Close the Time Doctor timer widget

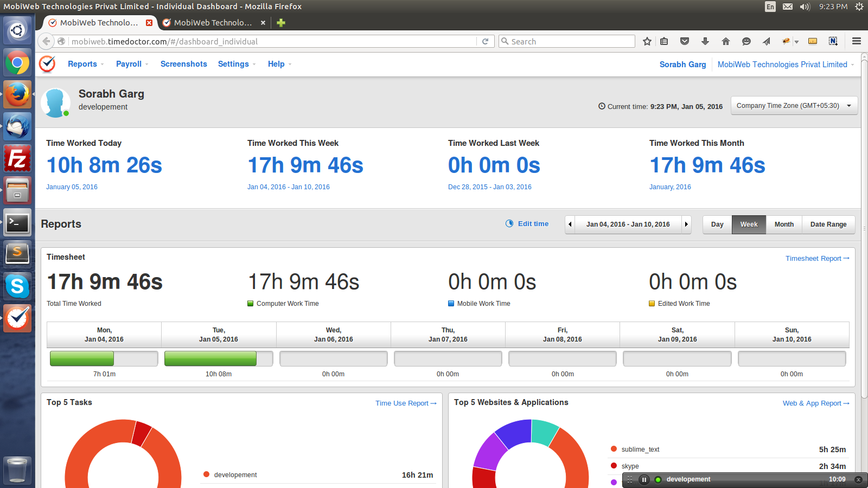click(858, 479)
